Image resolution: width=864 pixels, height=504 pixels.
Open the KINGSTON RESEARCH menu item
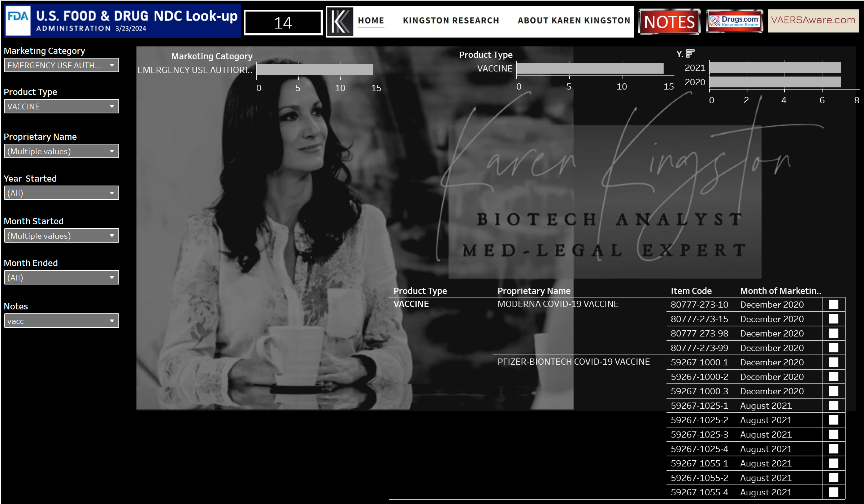451,21
